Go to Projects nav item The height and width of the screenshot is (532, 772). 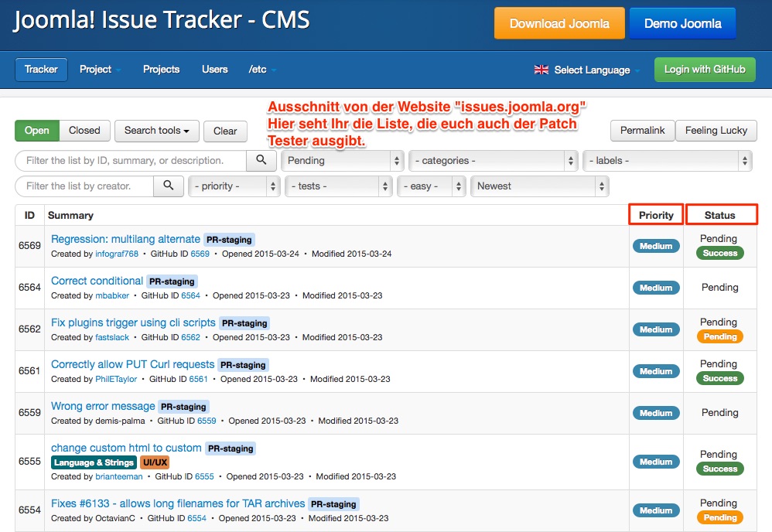point(161,70)
